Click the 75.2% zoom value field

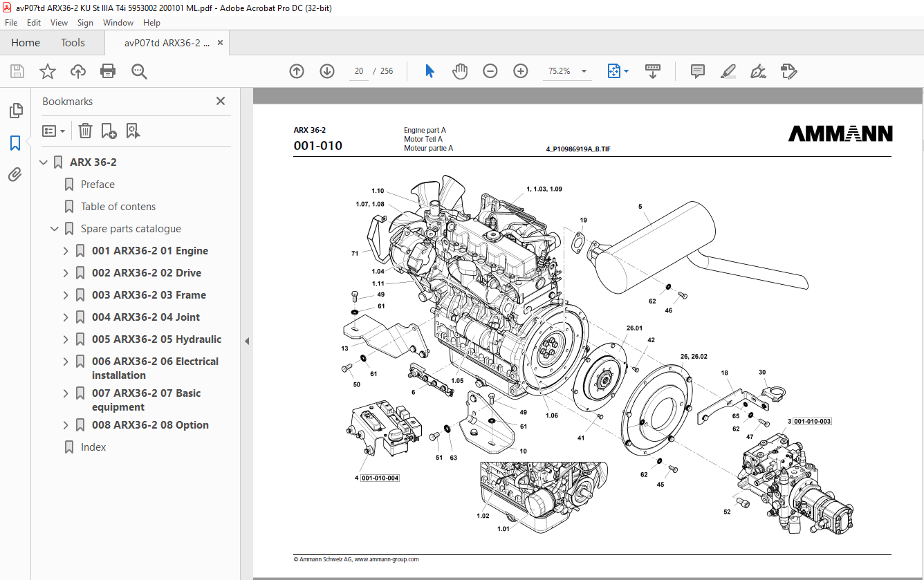coord(560,71)
